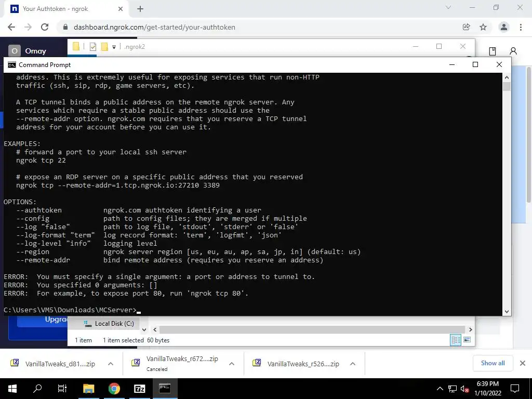Click the Chrome forward arrow
The width and height of the screenshot is (532, 399).
(x=28, y=27)
